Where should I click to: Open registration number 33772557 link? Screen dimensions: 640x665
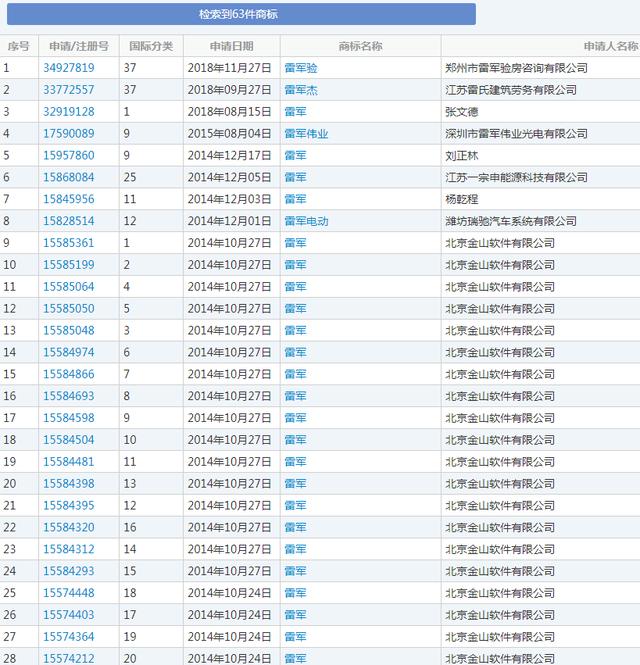[69, 90]
